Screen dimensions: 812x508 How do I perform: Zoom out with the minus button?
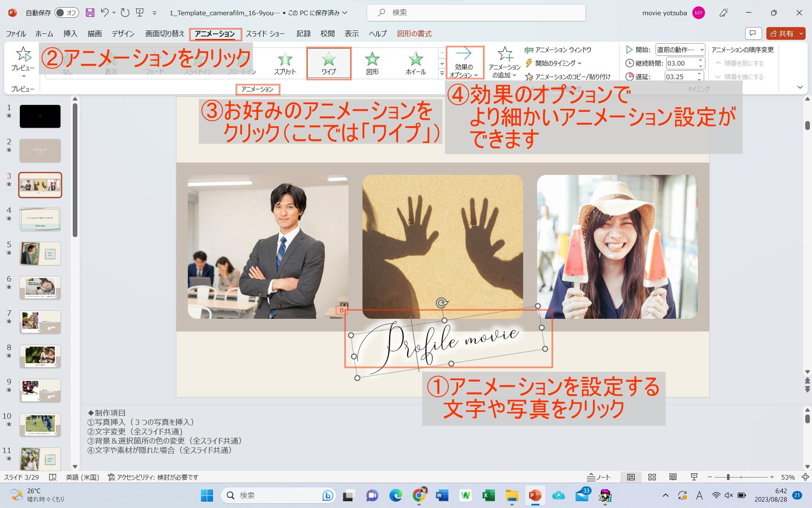pos(710,477)
